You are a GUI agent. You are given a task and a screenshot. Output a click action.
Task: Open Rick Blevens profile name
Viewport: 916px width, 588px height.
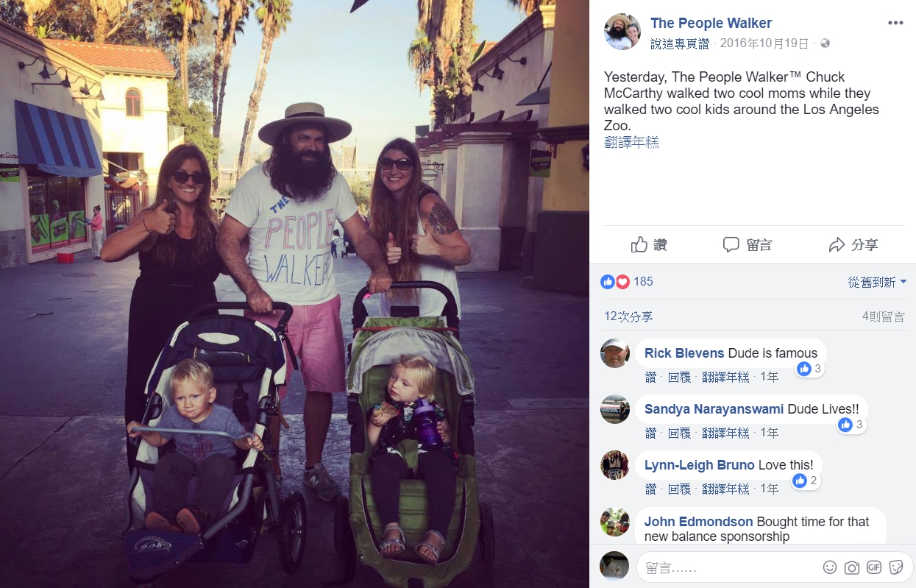(x=684, y=353)
